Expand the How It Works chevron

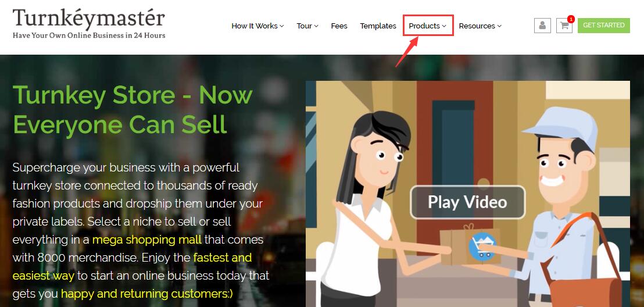tap(282, 26)
